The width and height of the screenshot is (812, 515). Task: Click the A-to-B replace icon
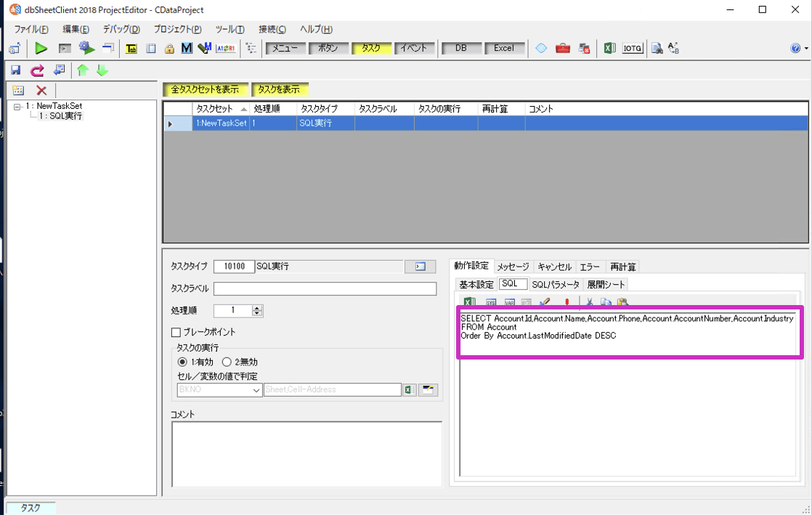point(674,48)
